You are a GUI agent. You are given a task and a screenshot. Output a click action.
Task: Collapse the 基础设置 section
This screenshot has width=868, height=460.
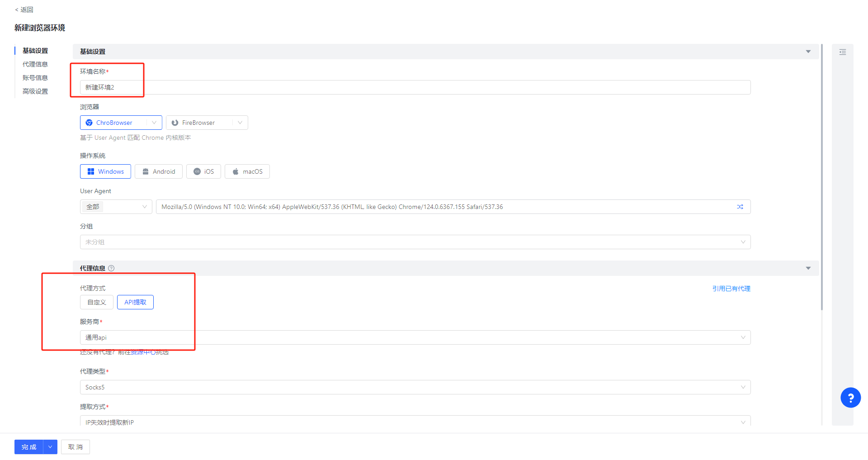click(808, 52)
